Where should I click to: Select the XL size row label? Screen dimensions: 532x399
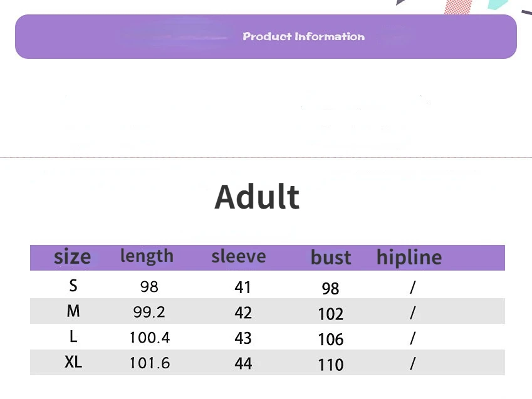pyautogui.click(x=73, y=362)
